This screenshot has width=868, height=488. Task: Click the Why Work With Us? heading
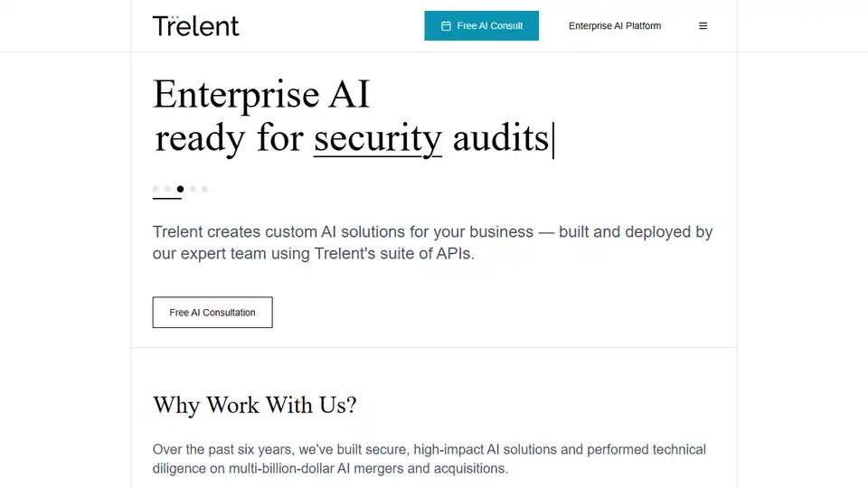pyautogui.click(x=255, y=405)
